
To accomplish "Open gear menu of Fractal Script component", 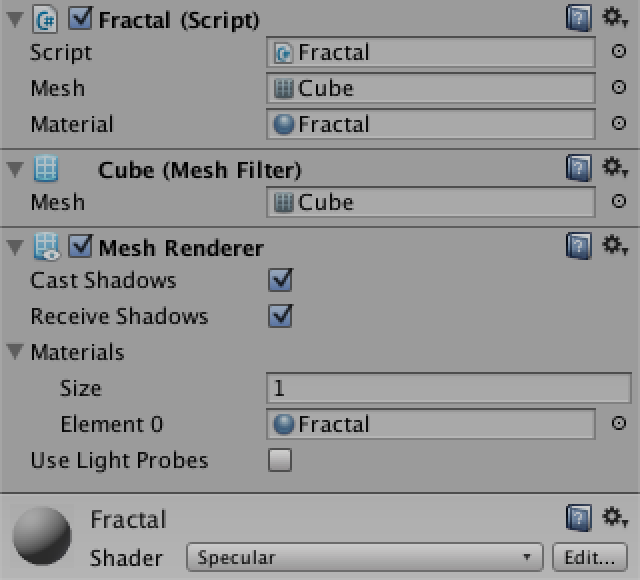I will [616, 18].
